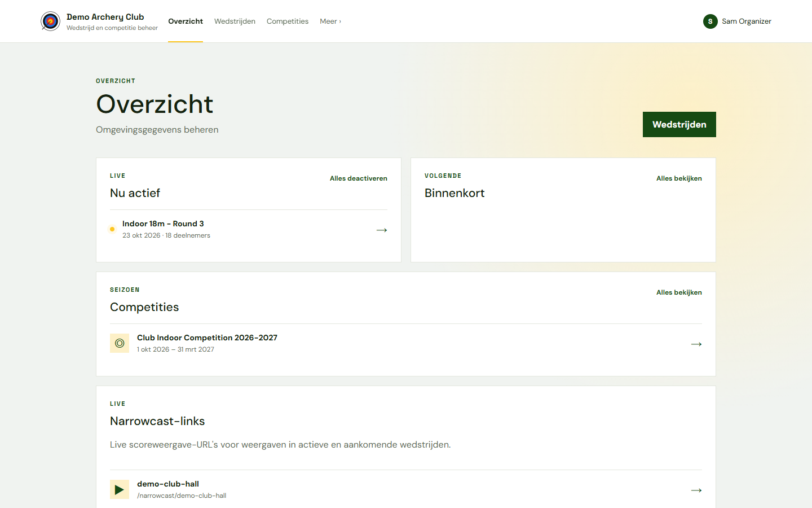Click the green Wedstrijden button
Screen dimensions: 812x508
(679, 124)
